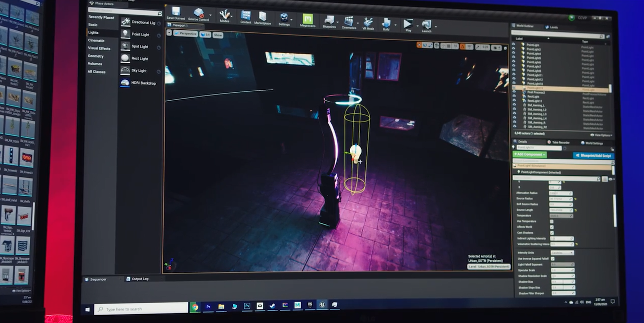Click the Windows taskbar search box

click(141, 308)
